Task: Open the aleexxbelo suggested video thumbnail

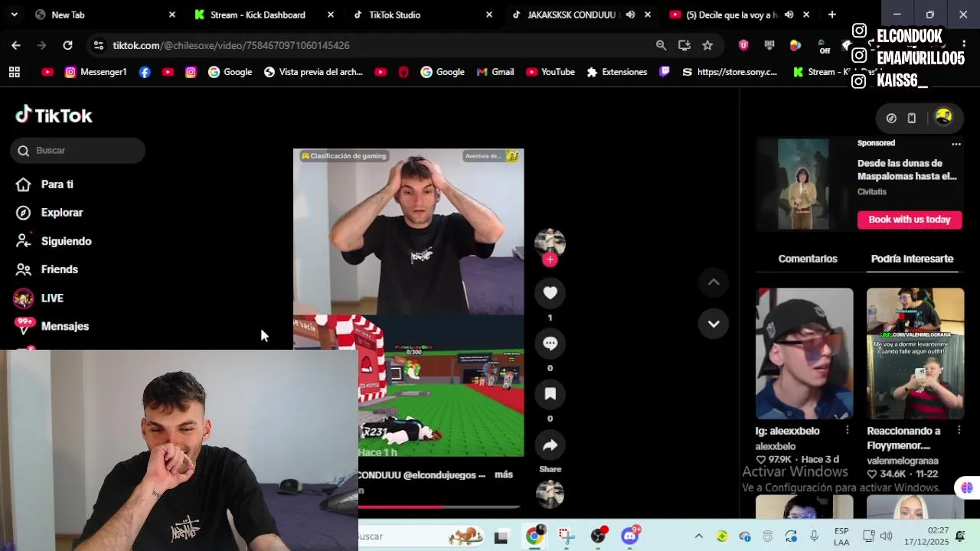Action: point(804,354)
